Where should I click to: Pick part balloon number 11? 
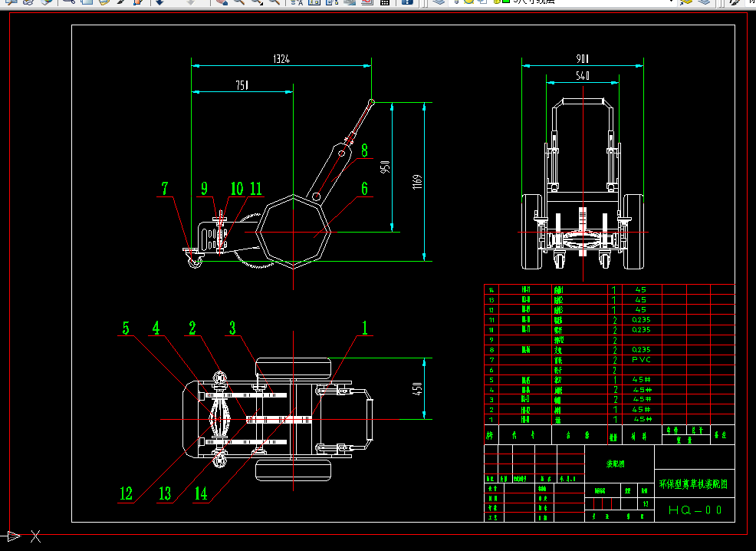pyautogui.click(x=255, y=189)
